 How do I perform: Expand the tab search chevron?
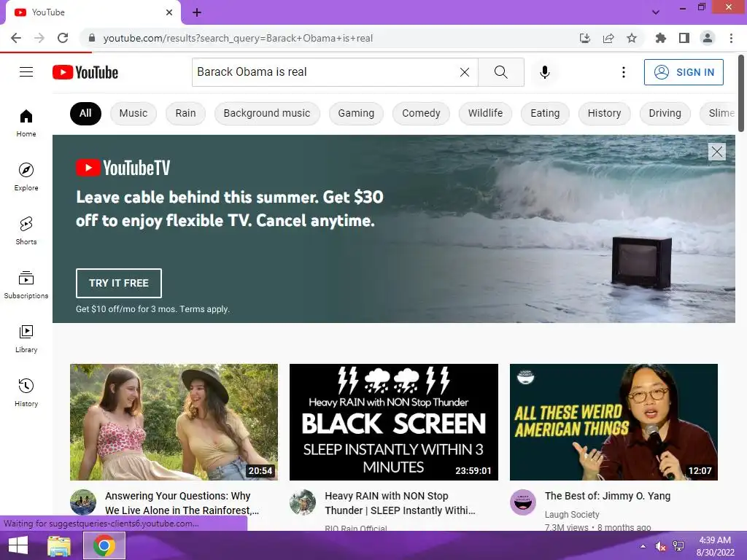pyautogui.click(x=656, y=12)
